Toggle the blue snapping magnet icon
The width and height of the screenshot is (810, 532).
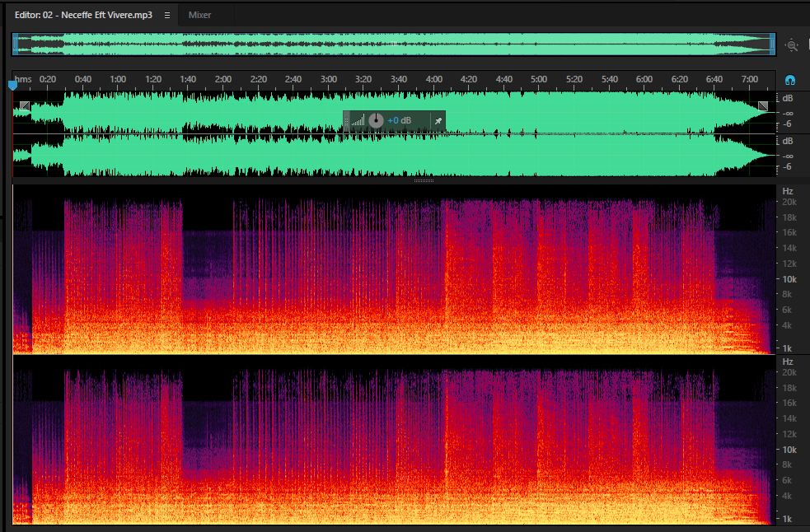click(x=790, y=80)
